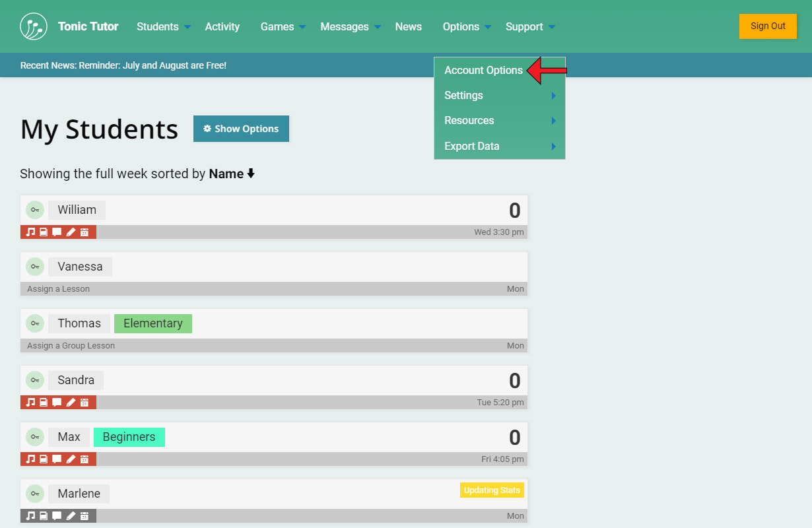Expand the Settings submenu
The image size is (812, 528).
499,96
